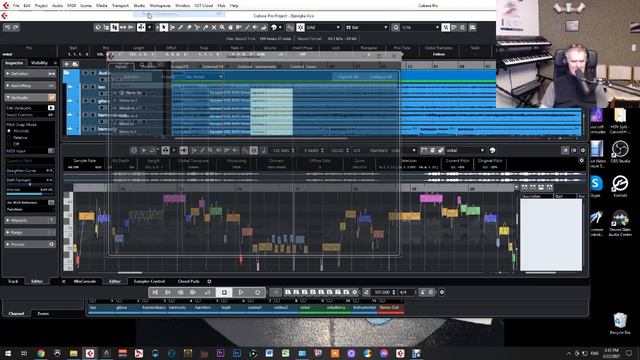Click the Stop button in transport

point(224,292)
